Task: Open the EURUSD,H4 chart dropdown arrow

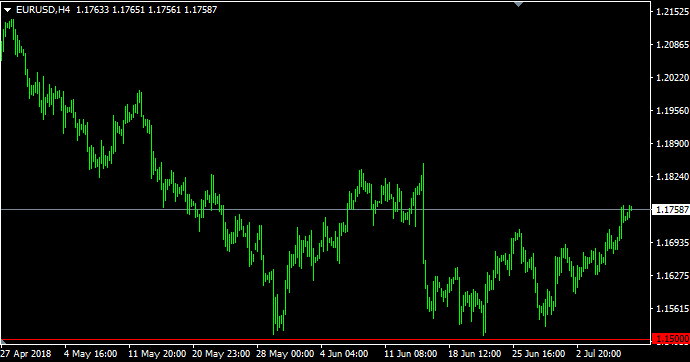Action: (7, 10)
